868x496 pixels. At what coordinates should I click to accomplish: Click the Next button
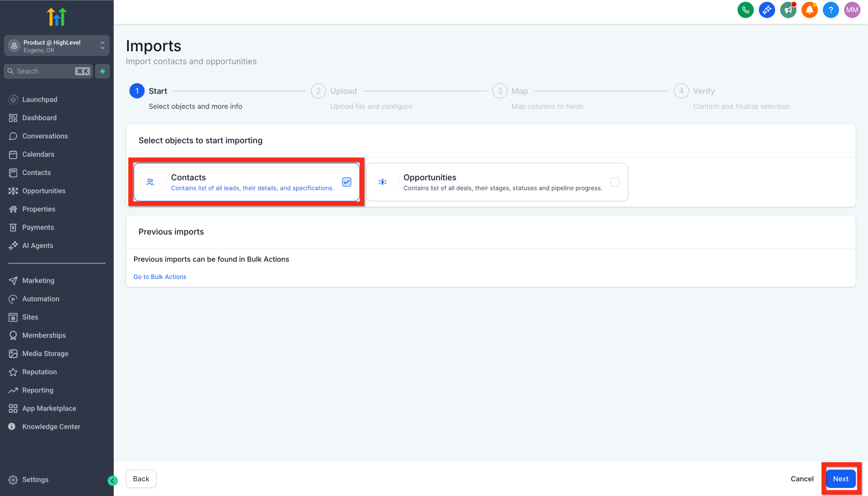[x=840, y=479]
